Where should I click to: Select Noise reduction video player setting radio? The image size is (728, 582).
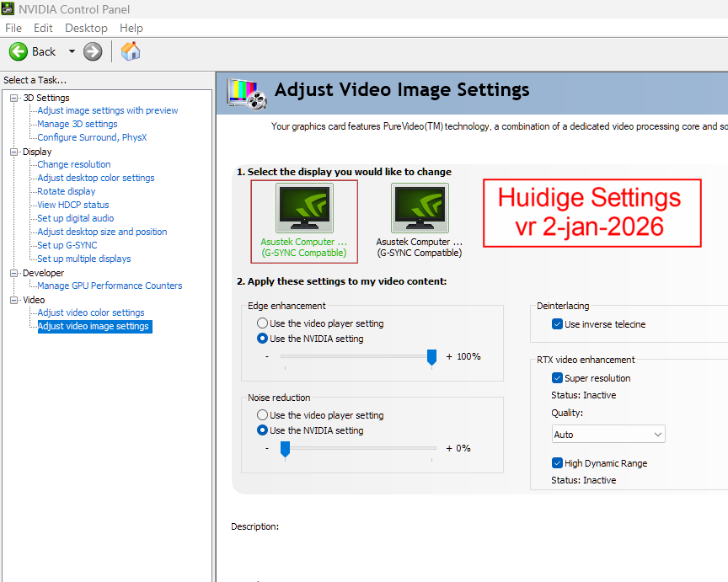[x=262, y=415]
